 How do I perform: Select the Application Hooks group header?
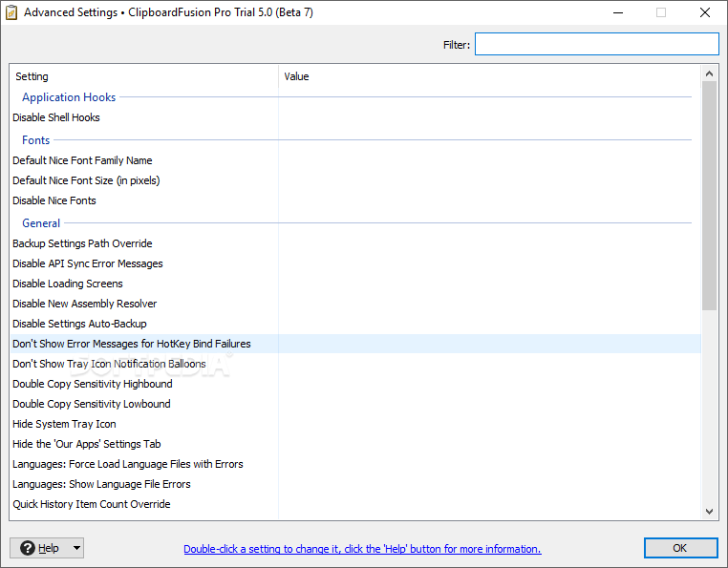point(69,97)
